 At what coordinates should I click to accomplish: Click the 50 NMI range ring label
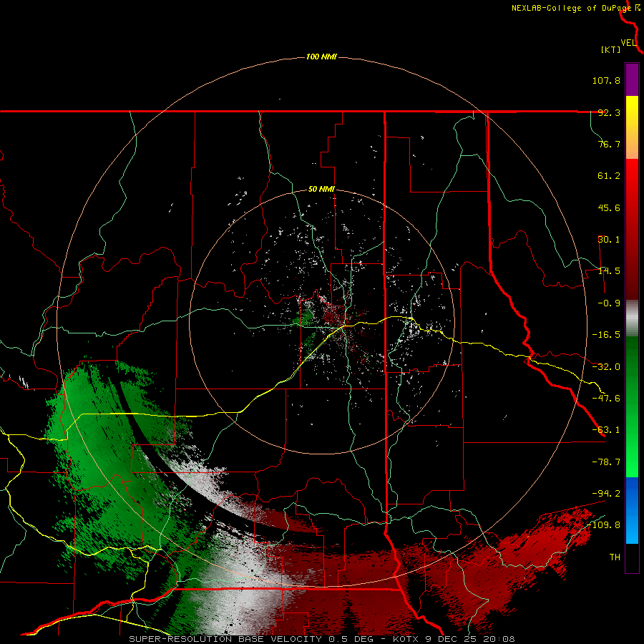click(x=321, y=190)
